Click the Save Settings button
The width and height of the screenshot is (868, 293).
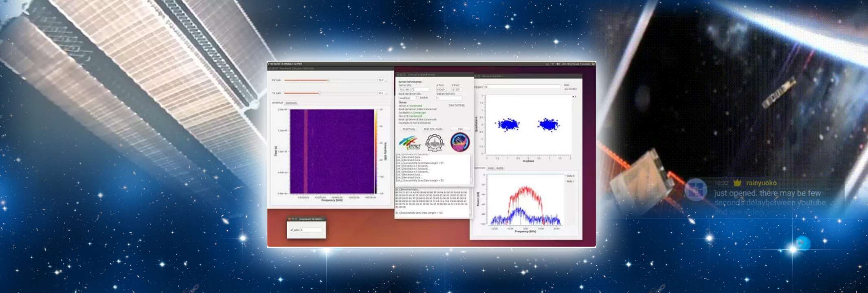(x=457, y=105)
